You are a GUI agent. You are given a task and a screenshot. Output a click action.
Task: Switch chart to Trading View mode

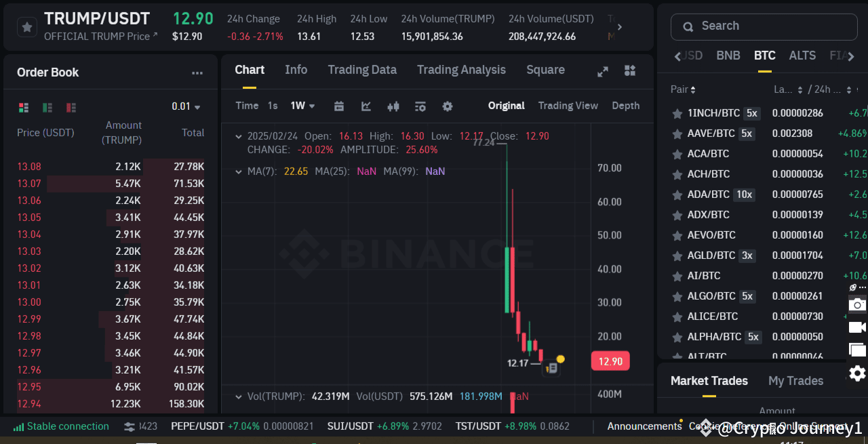[x=568, y=106]
